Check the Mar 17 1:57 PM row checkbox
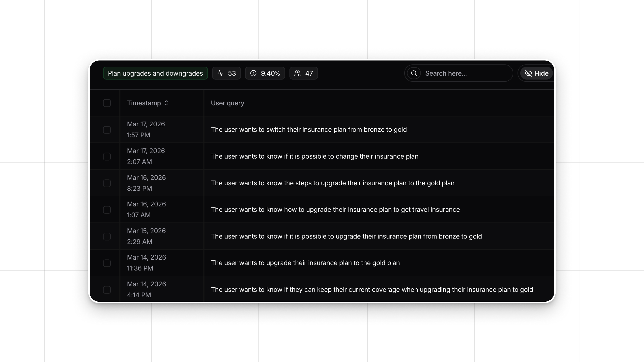The image size is (644, 362). [x=107, y=130]
